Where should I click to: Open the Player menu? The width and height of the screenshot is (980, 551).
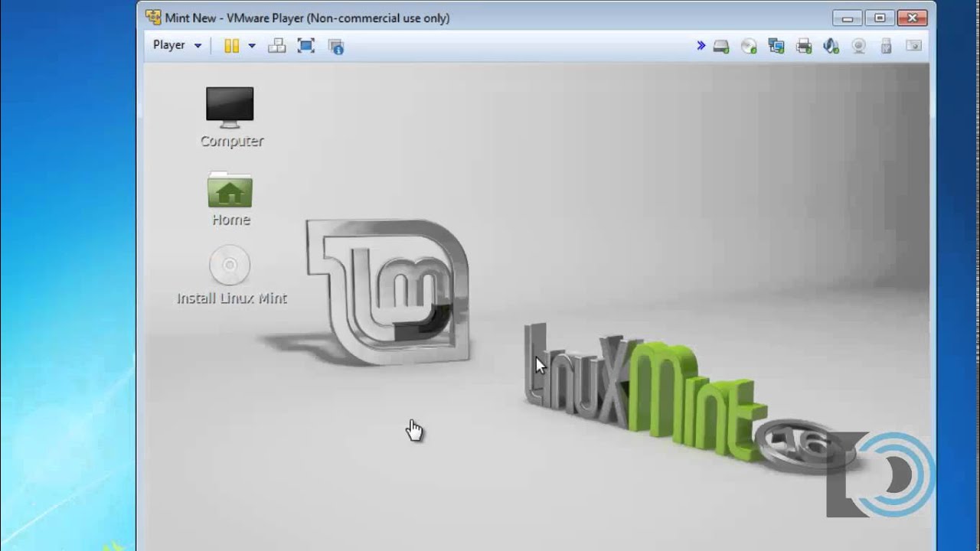[177, 45]
